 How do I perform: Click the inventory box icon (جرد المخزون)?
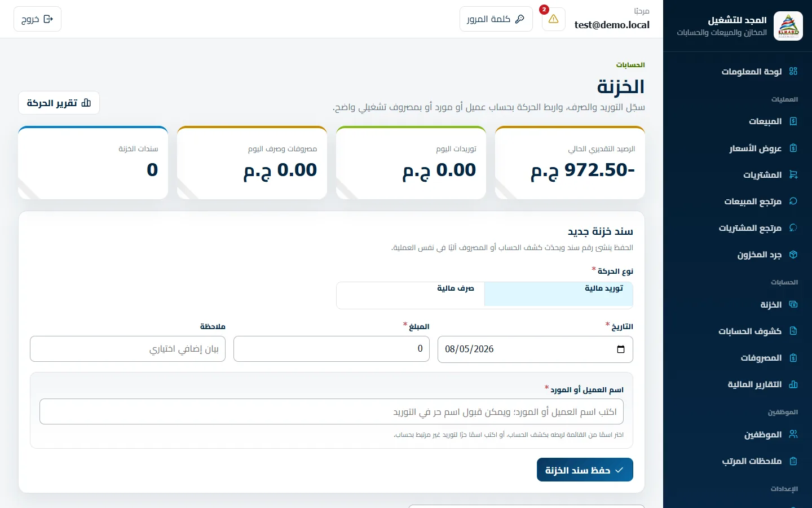point(793,255)
